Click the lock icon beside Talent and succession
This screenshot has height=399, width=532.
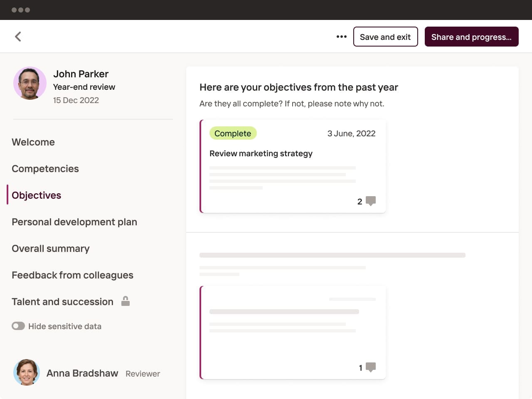[x=126, y=301]
